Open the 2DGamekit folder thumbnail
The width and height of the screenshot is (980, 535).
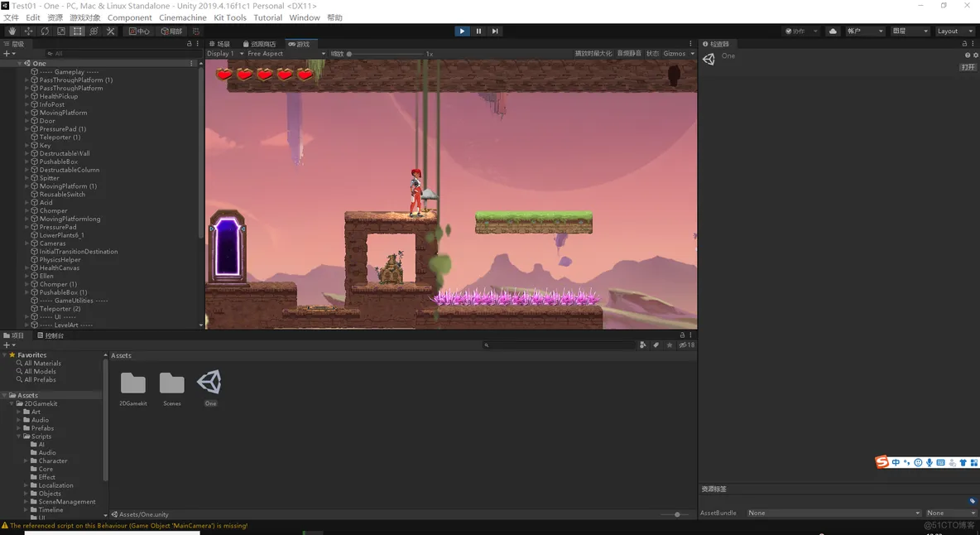pyautogui.click(x=133, y=383)
